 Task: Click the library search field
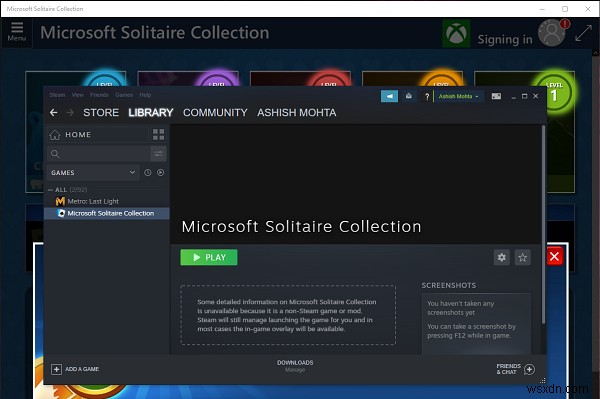click(x=99, y=154)
